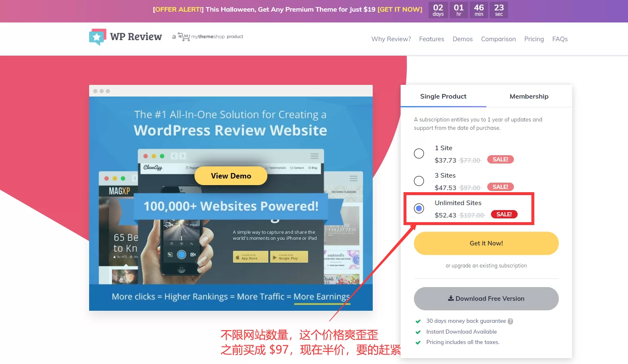Open the Why Review? nav link

(x=391, y=39)
